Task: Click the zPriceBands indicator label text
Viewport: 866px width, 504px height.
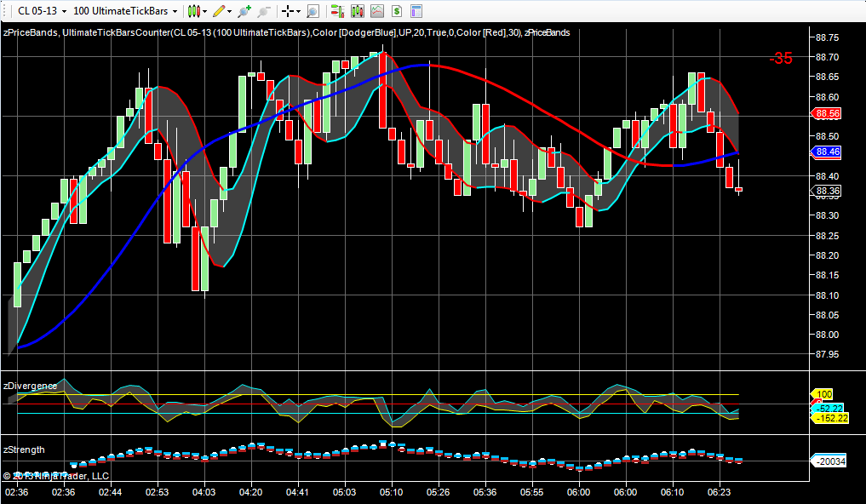Action: tap(29, 32)
